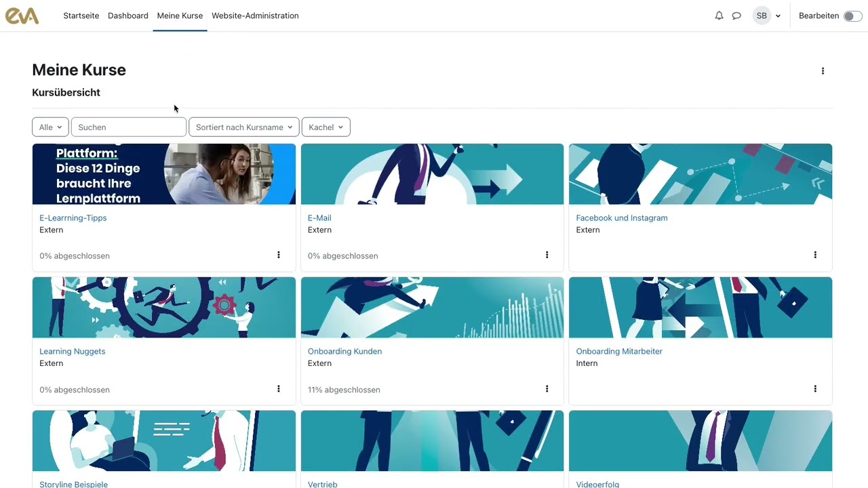Click the 11% abgeschlossen progress text
868x488 pixels.
pyautogui.click(x=344, y=390)
